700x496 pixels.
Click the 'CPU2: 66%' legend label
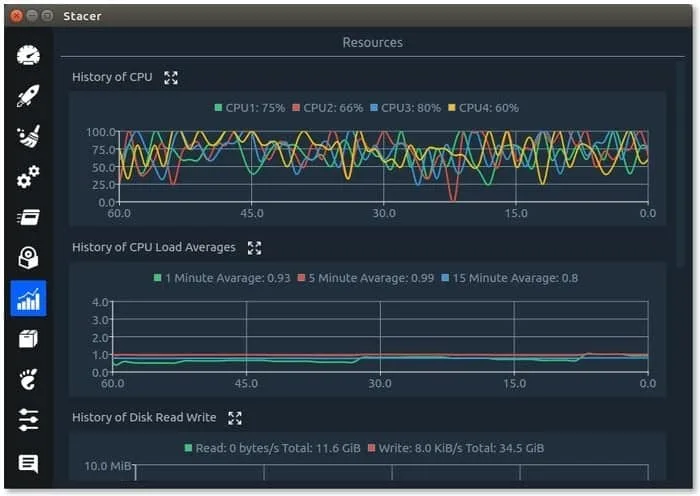coord(333,108)
